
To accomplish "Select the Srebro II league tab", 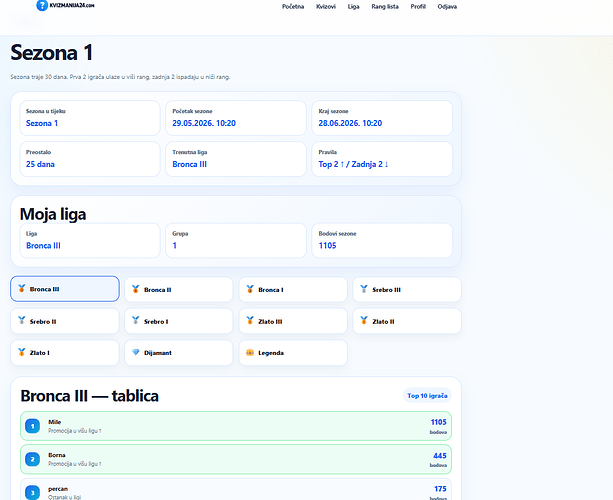I will [x=65, y=321].
